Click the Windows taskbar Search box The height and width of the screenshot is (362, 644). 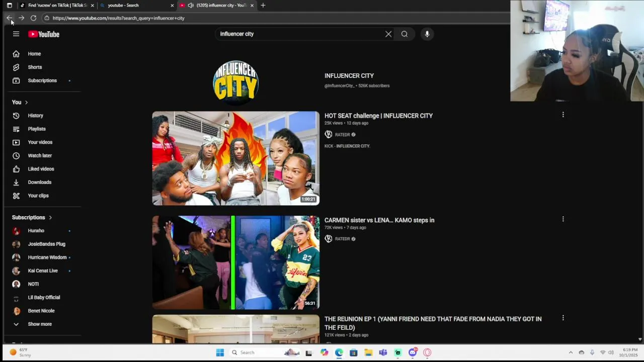click(264, 352)
